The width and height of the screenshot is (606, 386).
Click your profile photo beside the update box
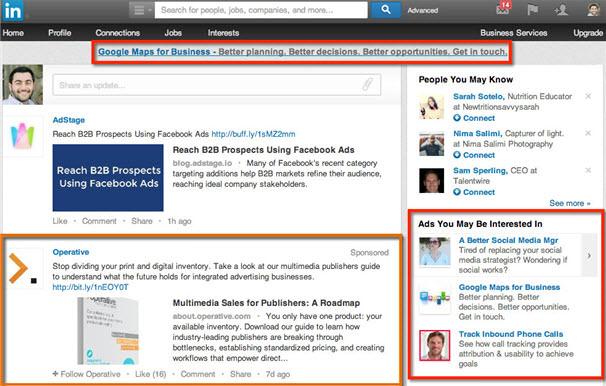pos(22,85)
